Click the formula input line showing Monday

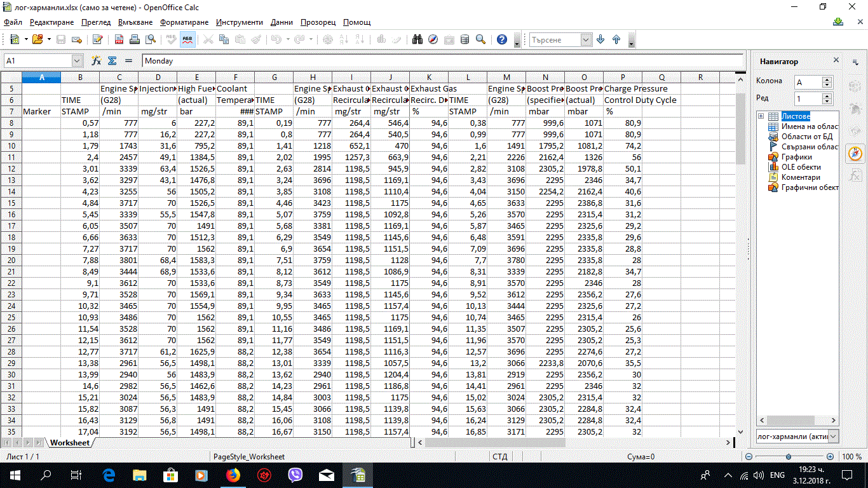[x=442, y=61]
